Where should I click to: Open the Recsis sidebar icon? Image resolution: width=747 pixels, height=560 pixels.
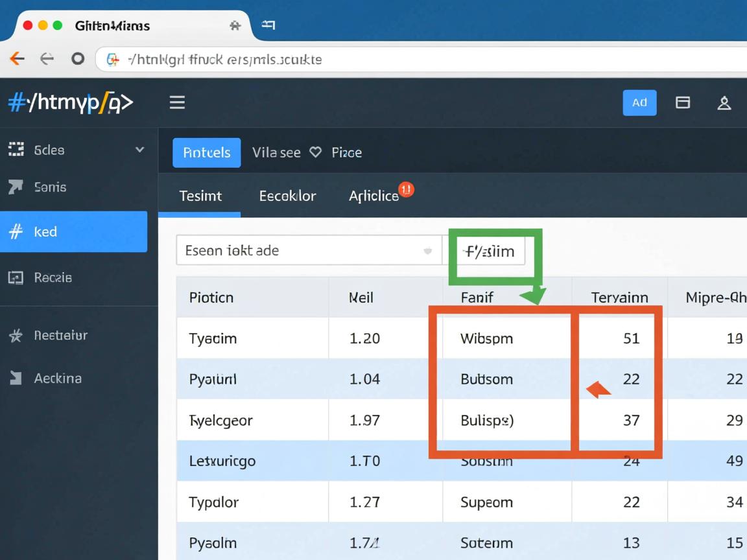(16, 277)
